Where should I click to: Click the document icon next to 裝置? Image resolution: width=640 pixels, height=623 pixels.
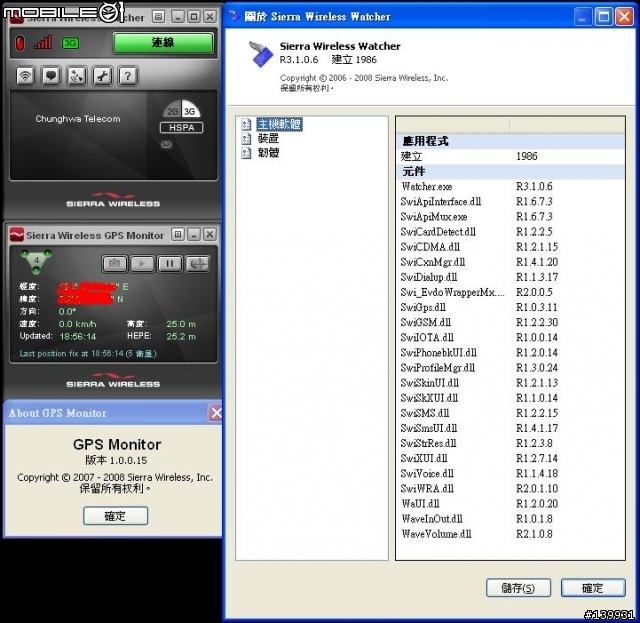[246, 139]
